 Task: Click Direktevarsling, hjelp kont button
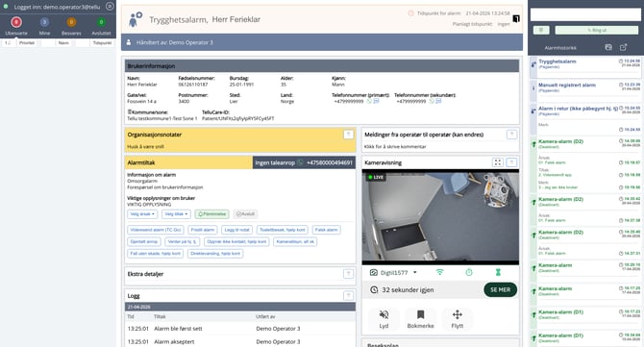pyautogui.click(x=215, y=254)
